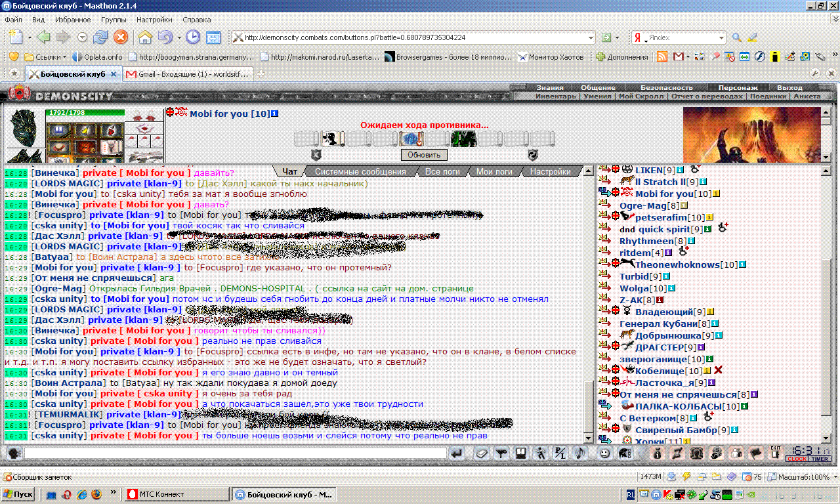
Task: Open the Умения link
Action: point(597,96)
